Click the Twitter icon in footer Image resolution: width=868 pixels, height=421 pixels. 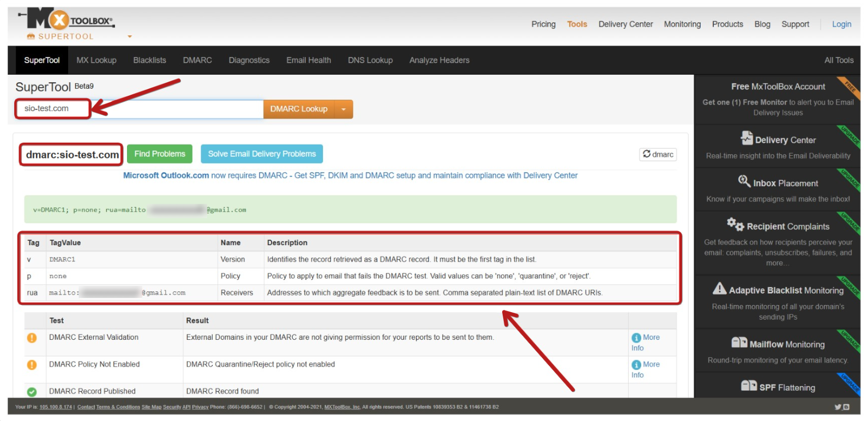[x=837, y=407]
